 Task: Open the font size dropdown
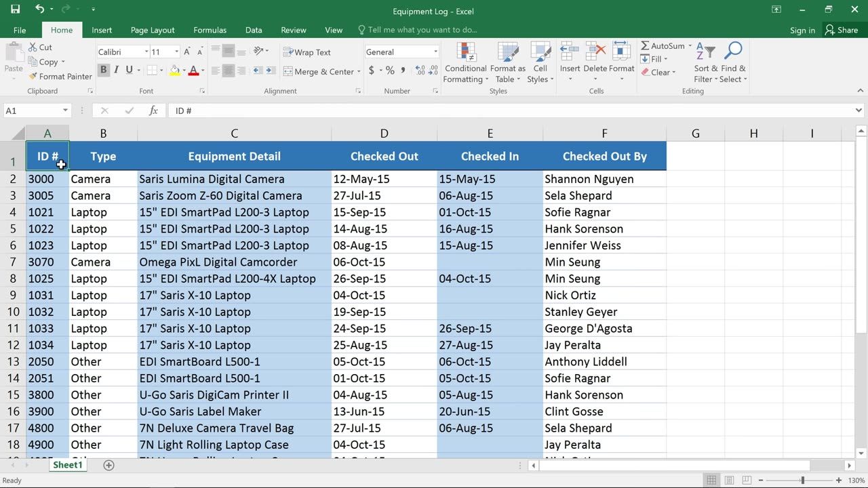coord(177,52)
